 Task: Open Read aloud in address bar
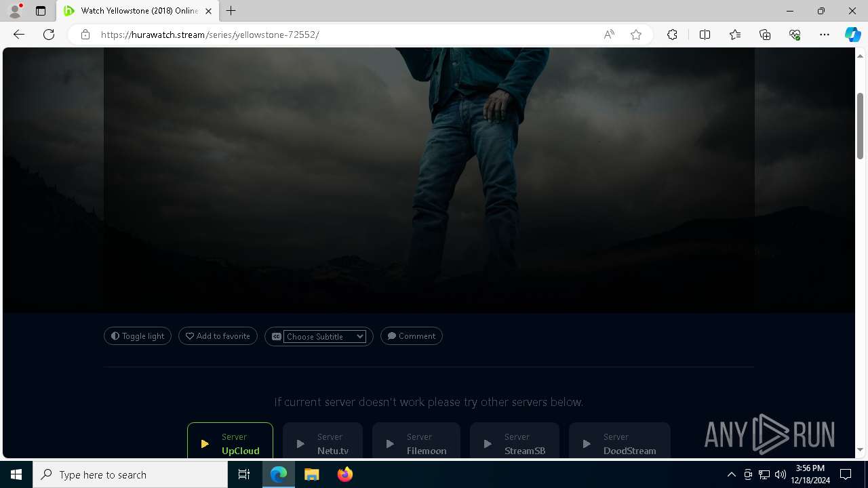click(609, 35)
